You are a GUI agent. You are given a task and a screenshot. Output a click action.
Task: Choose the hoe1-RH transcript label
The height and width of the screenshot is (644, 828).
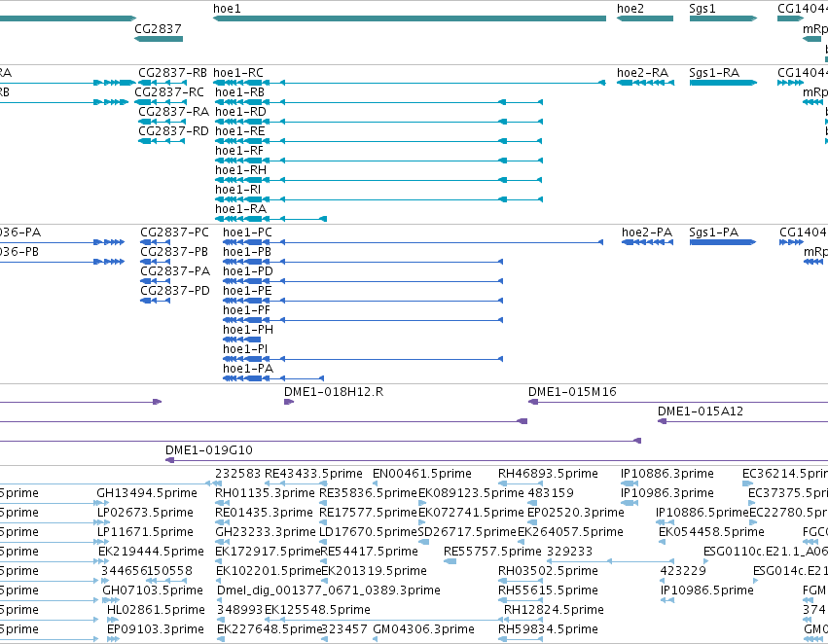240,170
